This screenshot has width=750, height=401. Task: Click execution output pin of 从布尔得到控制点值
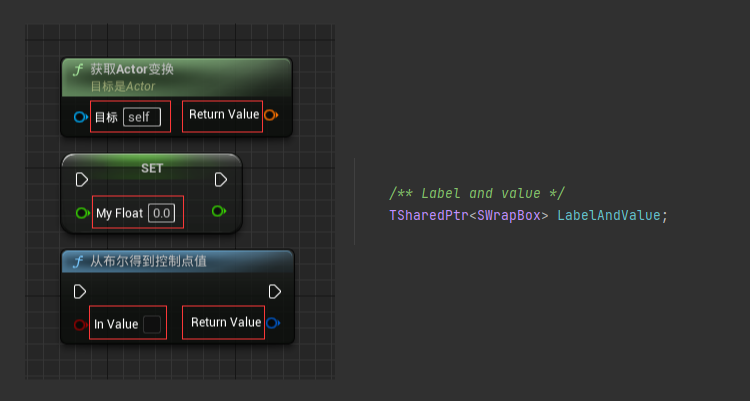point(274,292)
